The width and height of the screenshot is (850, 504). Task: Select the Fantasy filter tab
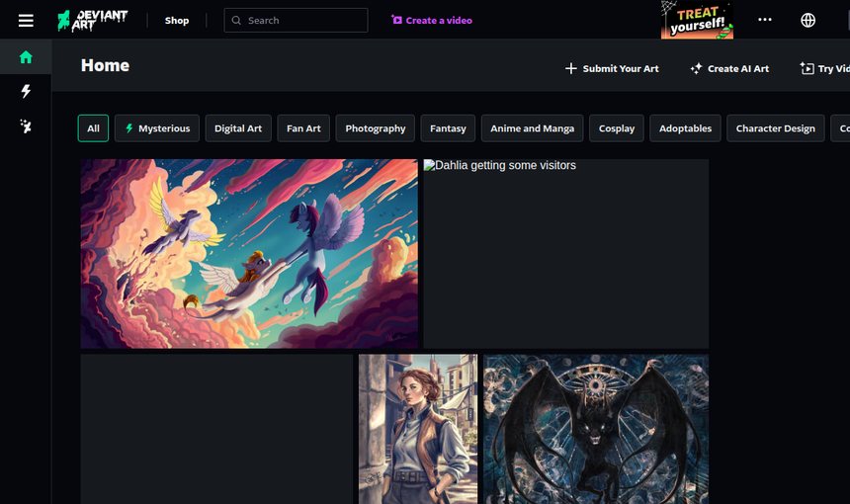pyautogui.click(x=448, y=128)
